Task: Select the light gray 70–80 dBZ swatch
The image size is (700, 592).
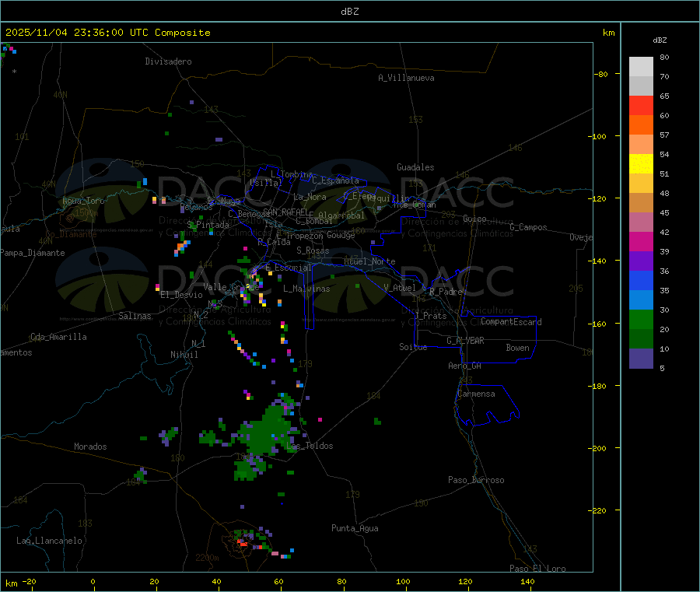Action: (x=641, y=67)
